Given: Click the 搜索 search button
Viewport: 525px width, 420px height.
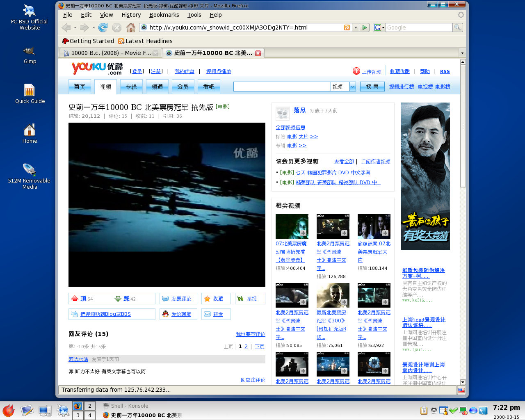Looking at the screenshot, I should [x=372, y=87].
